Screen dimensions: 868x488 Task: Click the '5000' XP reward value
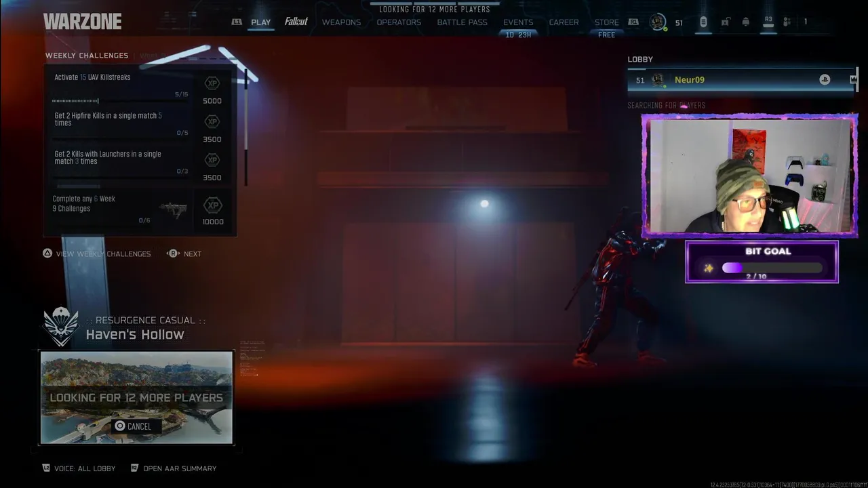click(x=212, y=101)
